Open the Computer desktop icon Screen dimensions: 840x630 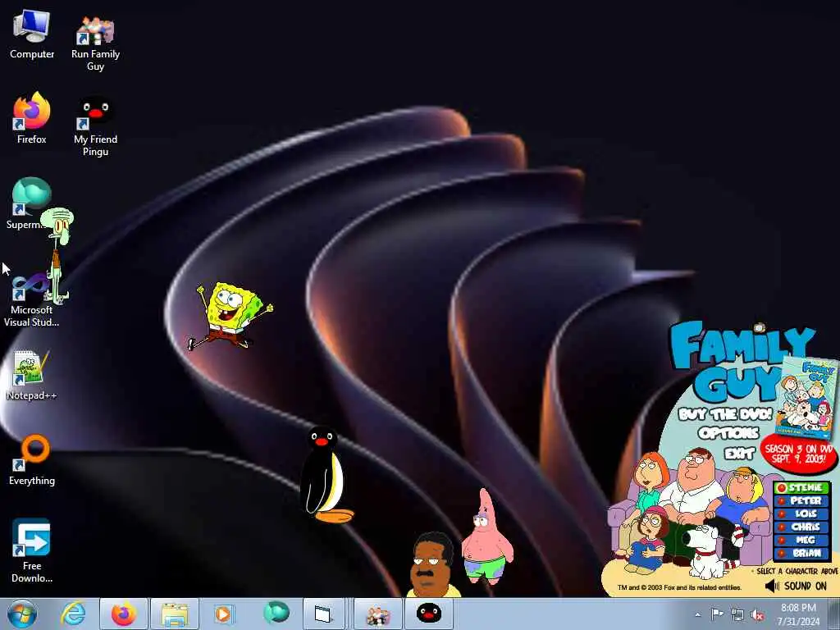click(32, 34)
